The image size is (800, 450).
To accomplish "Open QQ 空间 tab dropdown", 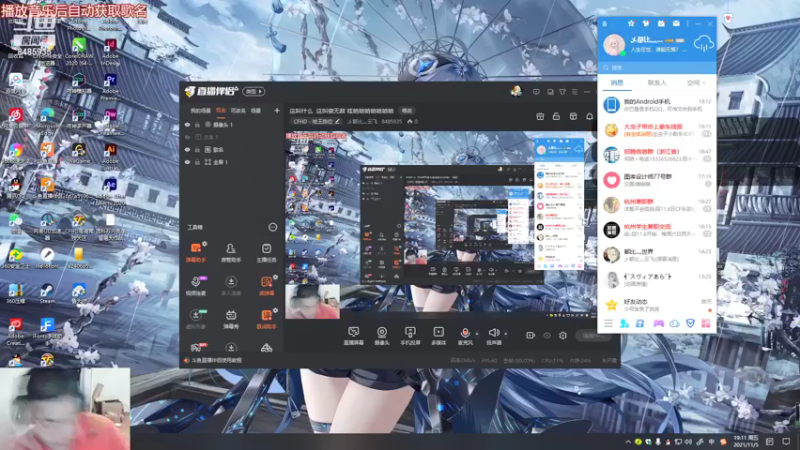I will (x=696, y=82).
